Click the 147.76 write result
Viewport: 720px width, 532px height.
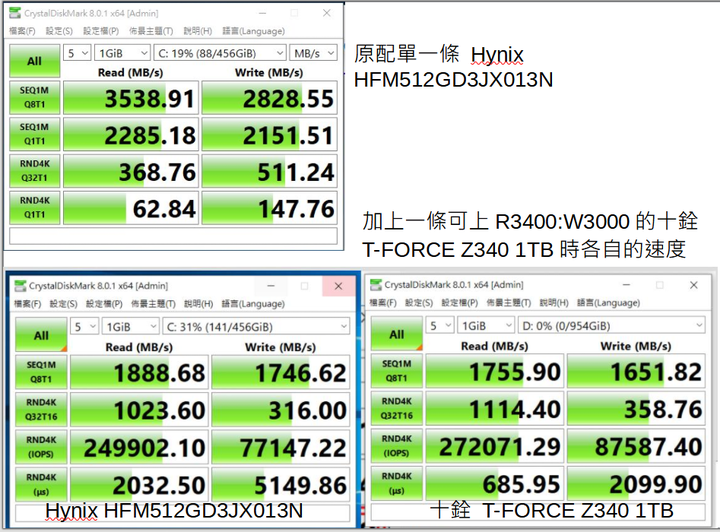click(270, 208)
